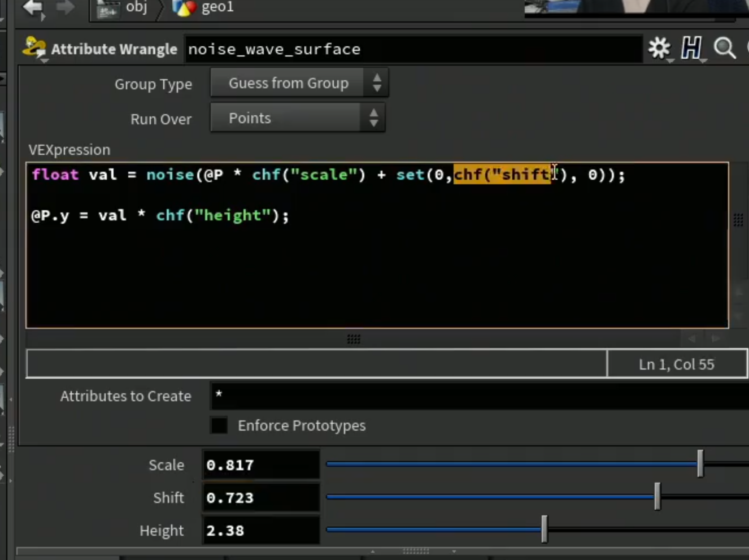This screenshot has width=749, height=560.
Task: Click the Attributes to Create field
Action: click(x=480, y=395)
